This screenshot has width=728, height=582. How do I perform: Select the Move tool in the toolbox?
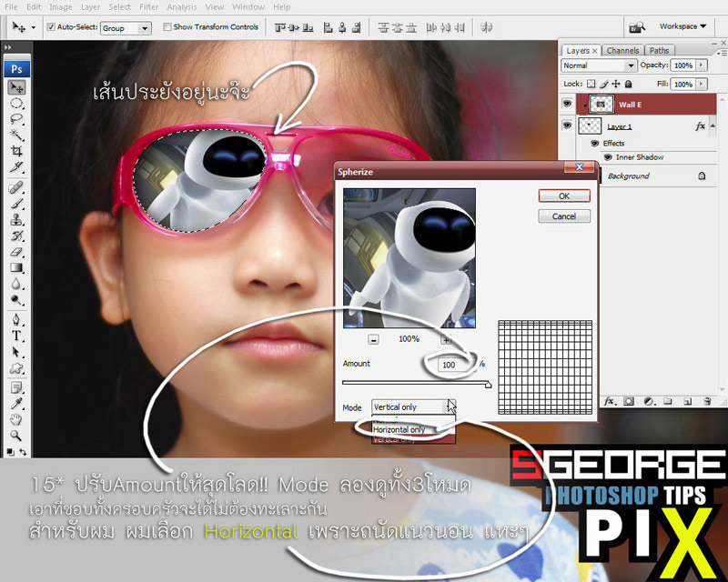pyautogui.click(x=17, y=87)
